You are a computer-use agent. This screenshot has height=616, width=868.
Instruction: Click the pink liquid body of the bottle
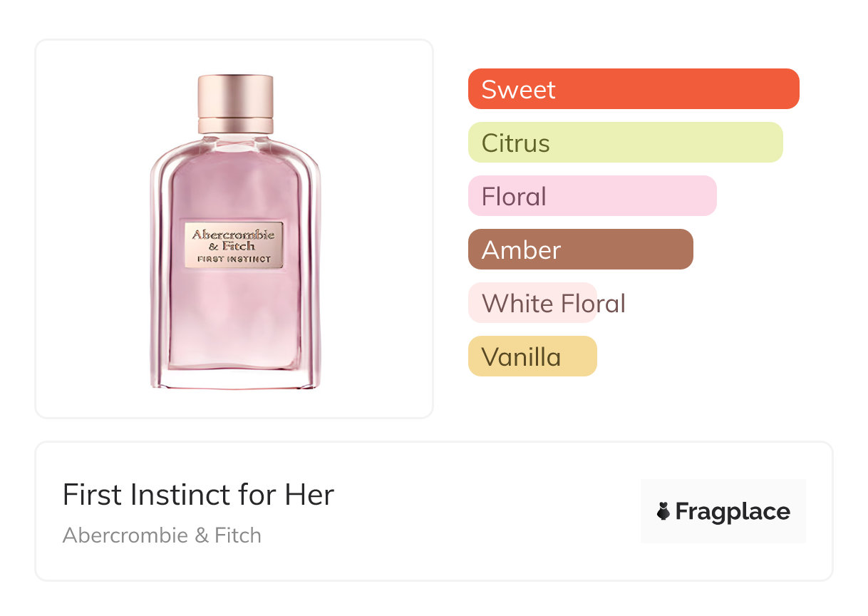point(234,314)
